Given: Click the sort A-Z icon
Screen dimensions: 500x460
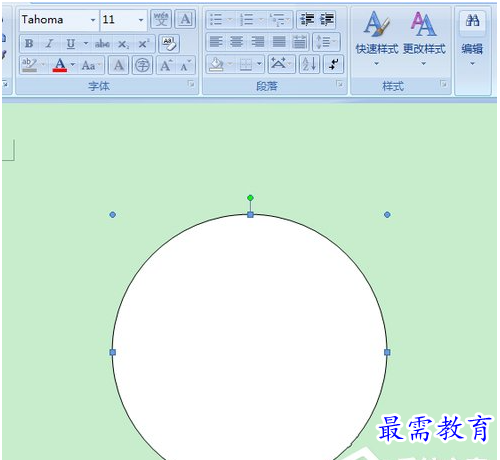Looking at the screenshot, I should point(310,64).
